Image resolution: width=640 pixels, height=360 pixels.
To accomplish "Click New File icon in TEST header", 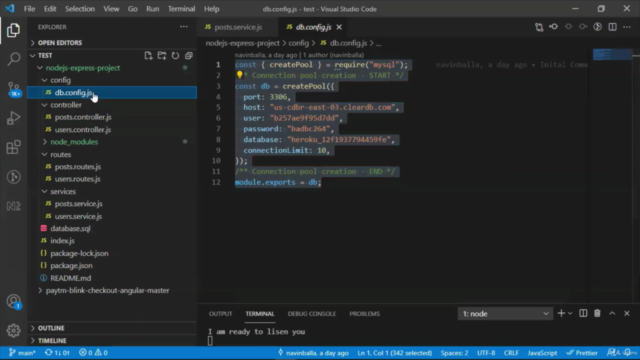I will point(148,56).
